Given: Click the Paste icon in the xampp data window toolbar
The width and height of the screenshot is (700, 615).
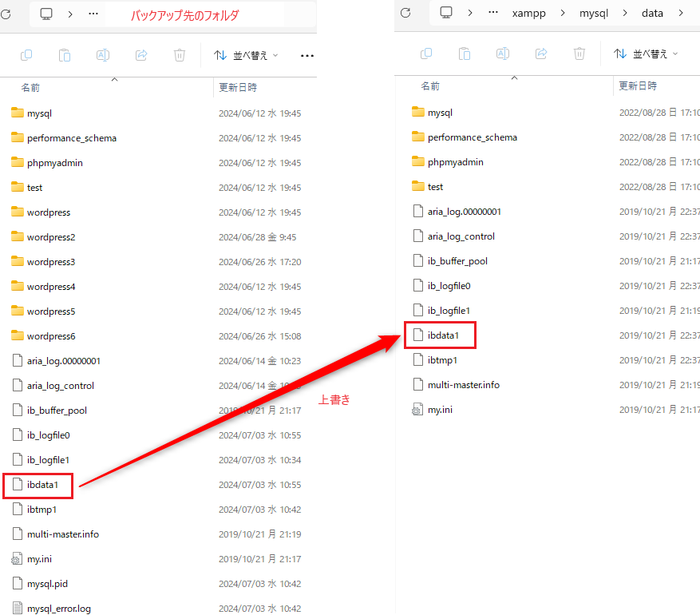Looking at the screenshot, I should (x=465, y=54).
